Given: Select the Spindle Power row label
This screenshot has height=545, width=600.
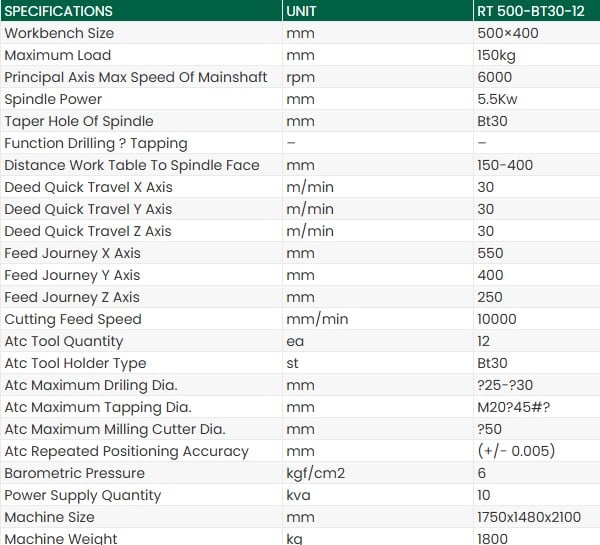Looking at the screenshot, I should [x=53, y=100].
